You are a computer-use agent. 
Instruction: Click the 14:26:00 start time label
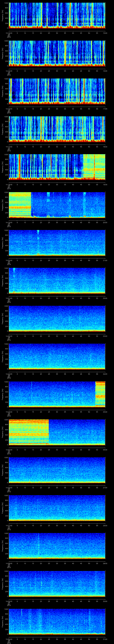click(9, 487)
